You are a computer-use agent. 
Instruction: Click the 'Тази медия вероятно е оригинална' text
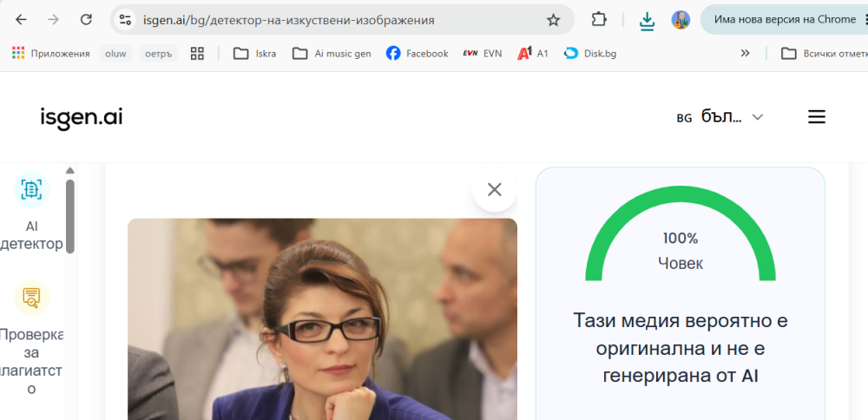tap(681, 349)
